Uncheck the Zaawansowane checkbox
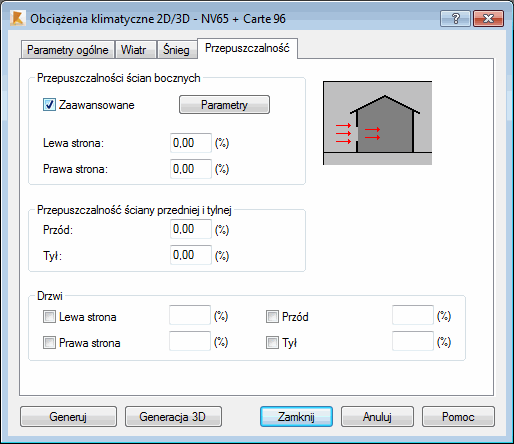The height and width of the screenshot is (444, 514). click(x=49, y=105)
